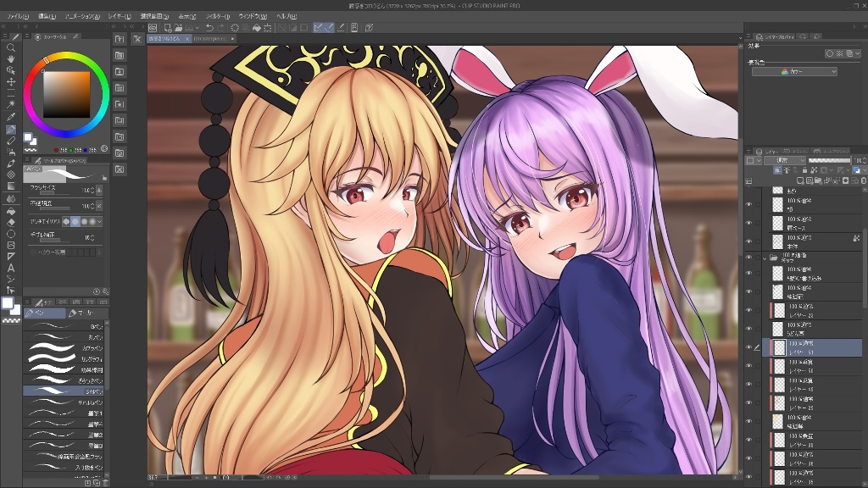Select strongest anti-aliasing option circle

[92, 222]
